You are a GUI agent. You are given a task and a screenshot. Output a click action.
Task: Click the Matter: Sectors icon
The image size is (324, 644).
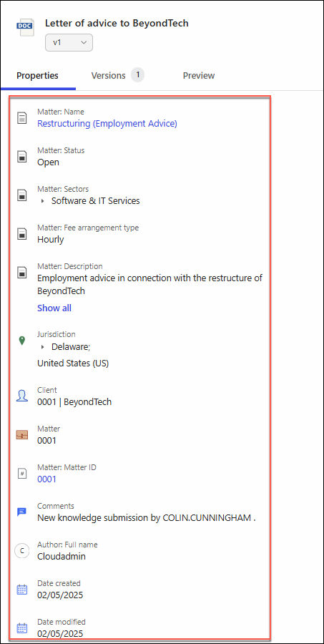pos(21,195)
